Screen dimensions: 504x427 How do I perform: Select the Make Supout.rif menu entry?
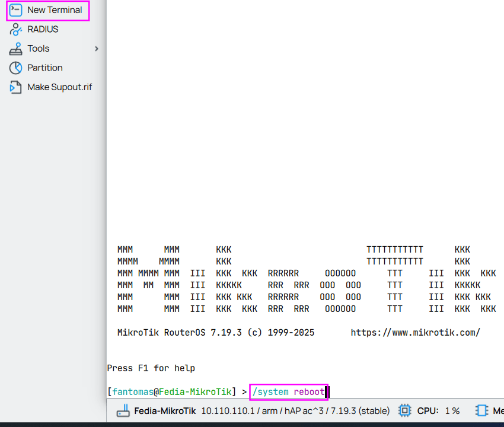click(60, 87)
